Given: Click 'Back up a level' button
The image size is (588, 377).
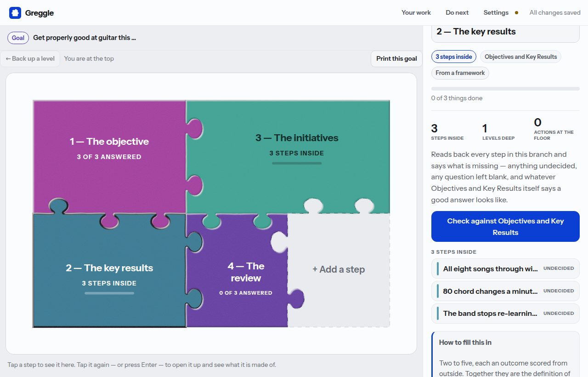Looking at the screenshot, I should click(30, 58).
